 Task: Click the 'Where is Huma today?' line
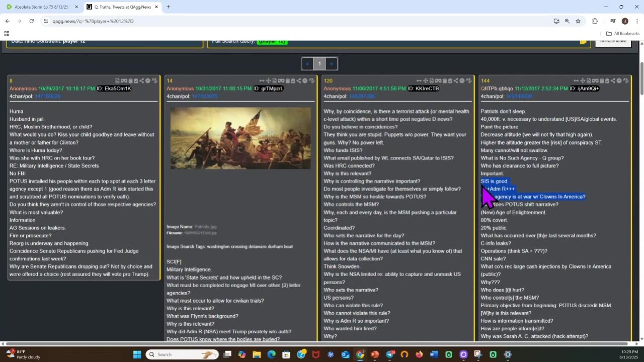click(36, 150)
